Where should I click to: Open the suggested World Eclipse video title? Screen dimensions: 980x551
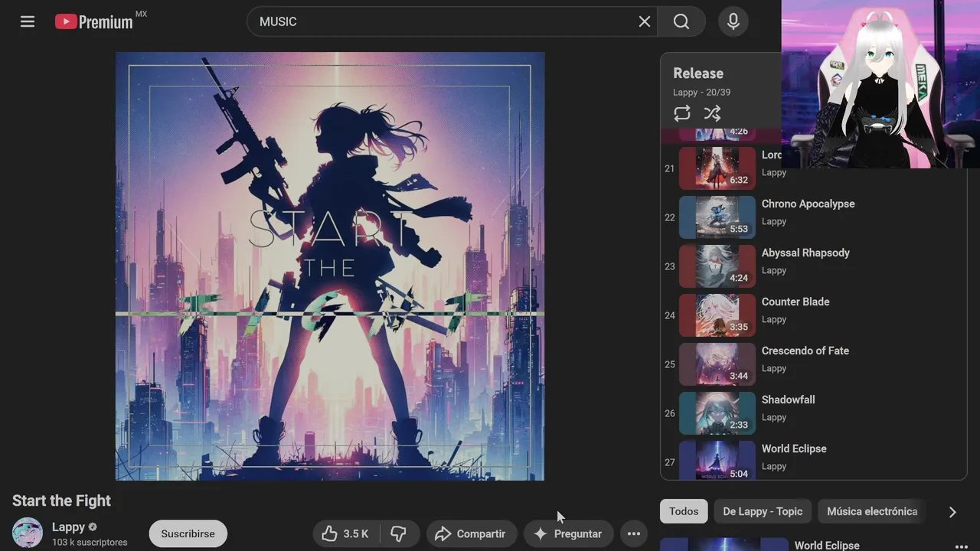827,545
